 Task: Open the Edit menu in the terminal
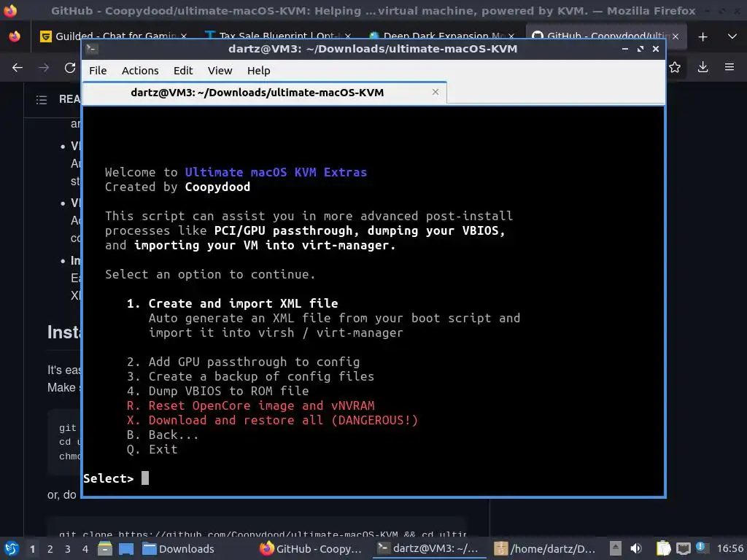click(x=183, y=71)
